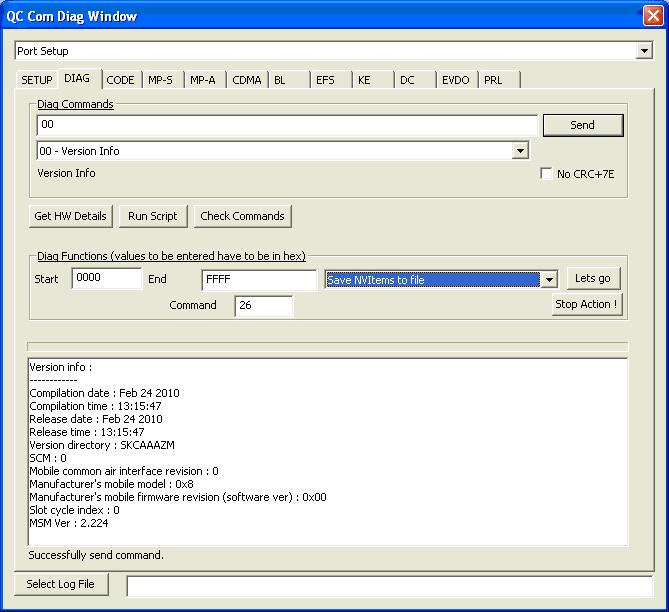Expand the 'Save NVItems to file' dropdown
Viewport: 669px width, 612px height.
click(549, 280)
